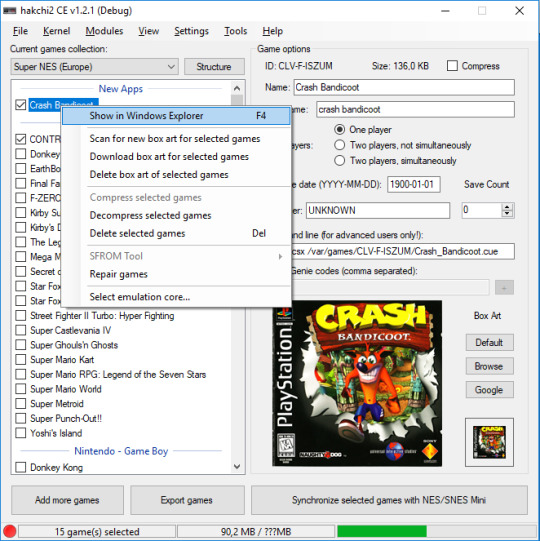
Task: Click the Save Count number field
Action: click(482, 210)
